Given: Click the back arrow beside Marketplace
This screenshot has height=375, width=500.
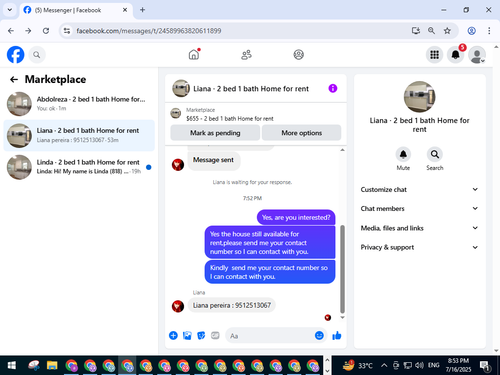Looking at the screenshot, I should click(x=14, y=79).
